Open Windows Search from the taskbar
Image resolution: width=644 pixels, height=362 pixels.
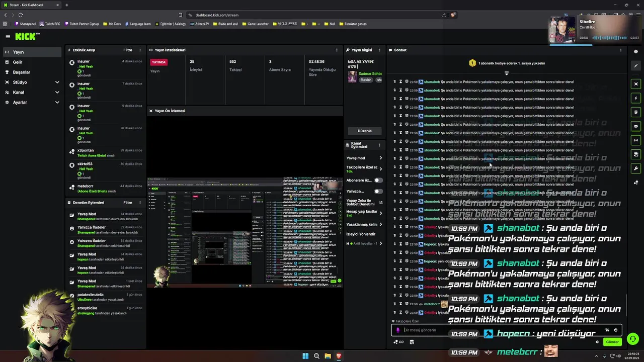[x=316, y=356]
